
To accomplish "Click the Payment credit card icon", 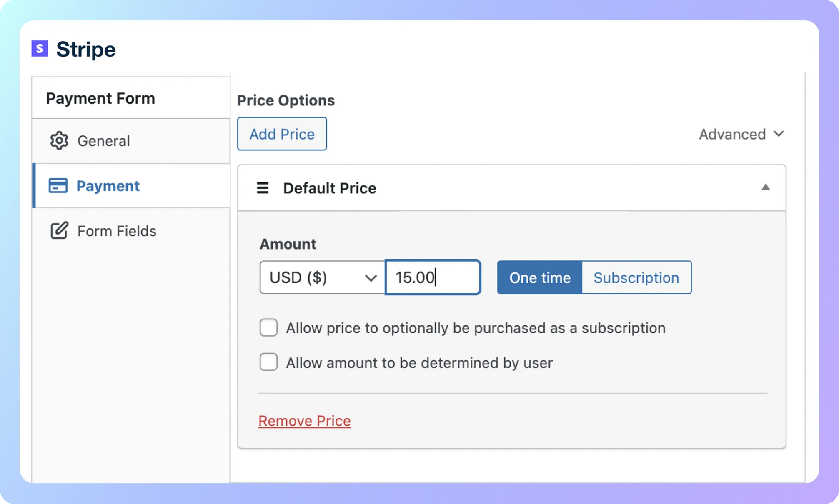I will [58, 186].
